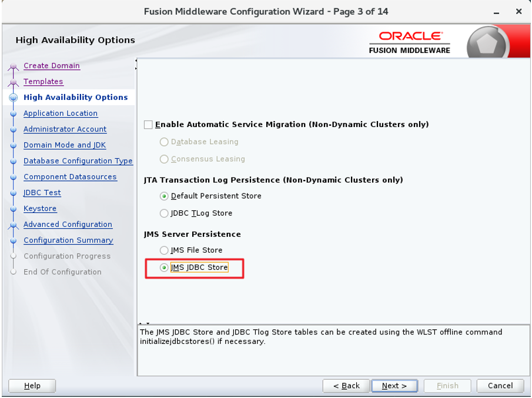The height and width of the screenshot is (398, 532).
Task: Click the High Availability Options step bullet
Action: [x=14, y=98]
